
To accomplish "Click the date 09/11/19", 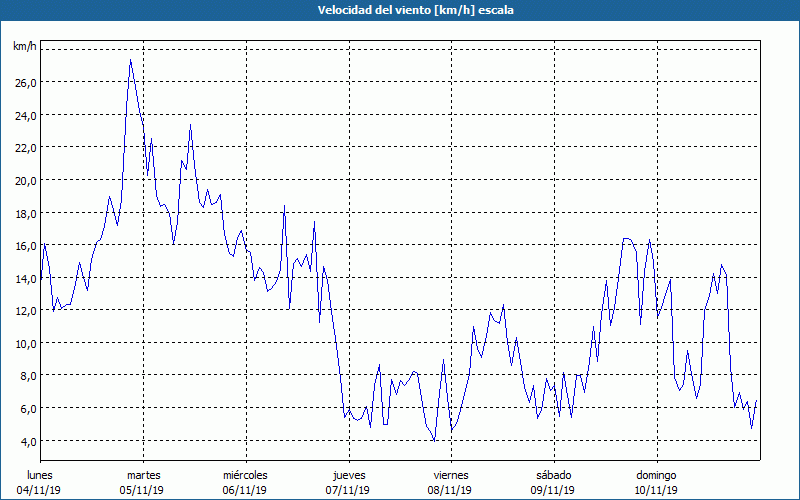I will (553, 490).
